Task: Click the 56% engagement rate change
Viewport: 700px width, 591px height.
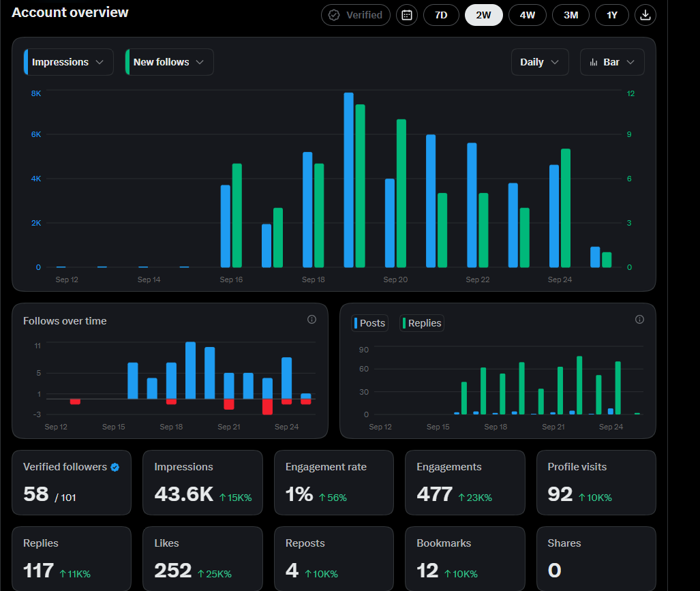Action: click(x=333, y=497)
